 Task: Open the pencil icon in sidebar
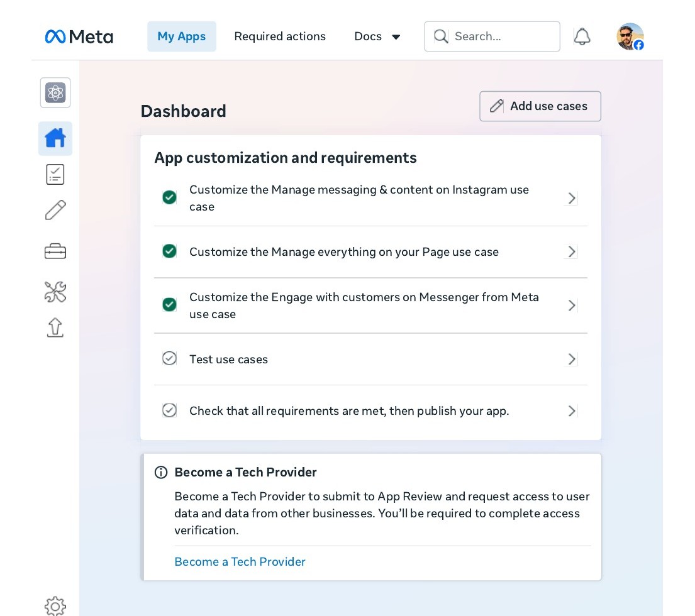55,210
